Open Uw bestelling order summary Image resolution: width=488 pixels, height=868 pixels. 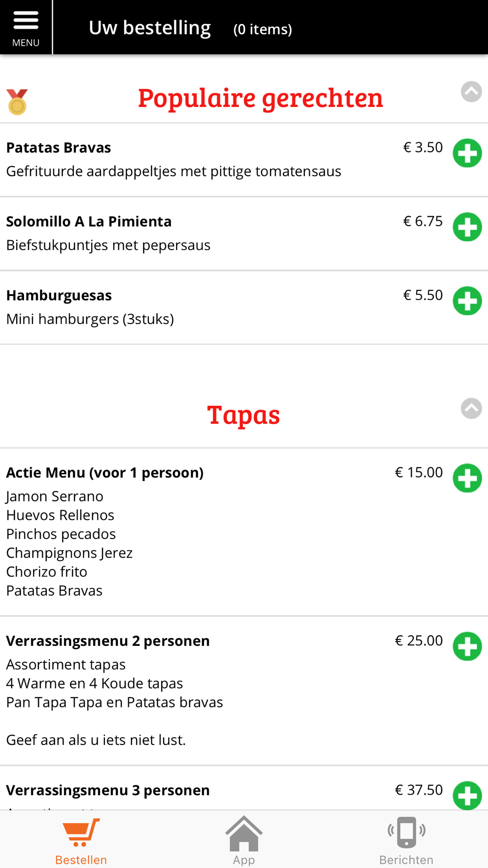[150, 28]
